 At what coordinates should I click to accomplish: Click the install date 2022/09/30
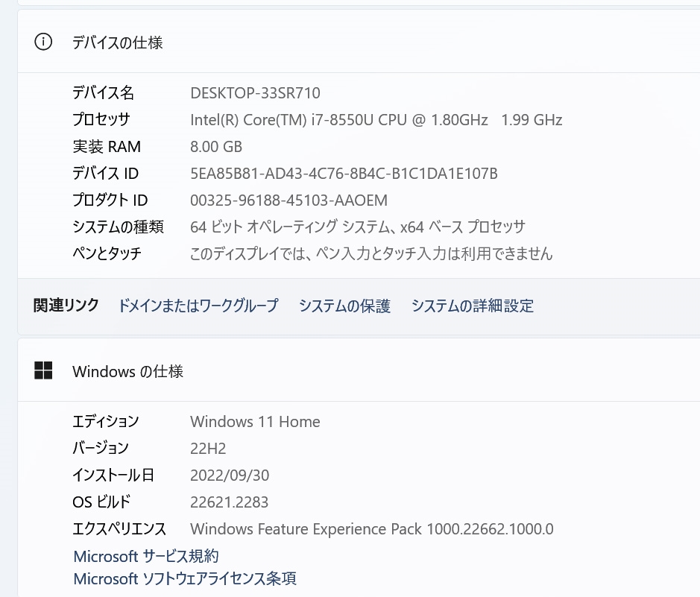point(230,476)
